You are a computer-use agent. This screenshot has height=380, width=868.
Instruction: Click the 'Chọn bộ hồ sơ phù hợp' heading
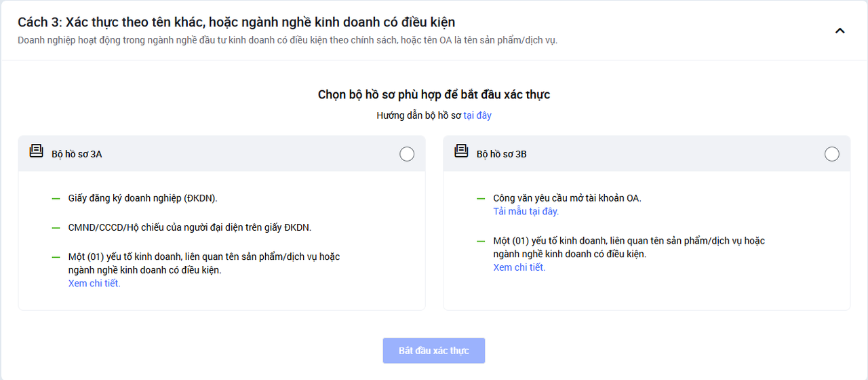click(433, 94)
